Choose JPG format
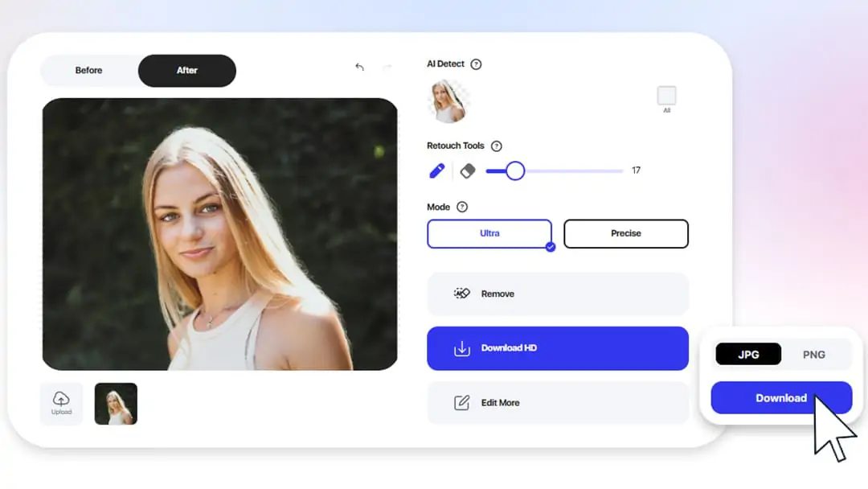 (x=748, y=355)
